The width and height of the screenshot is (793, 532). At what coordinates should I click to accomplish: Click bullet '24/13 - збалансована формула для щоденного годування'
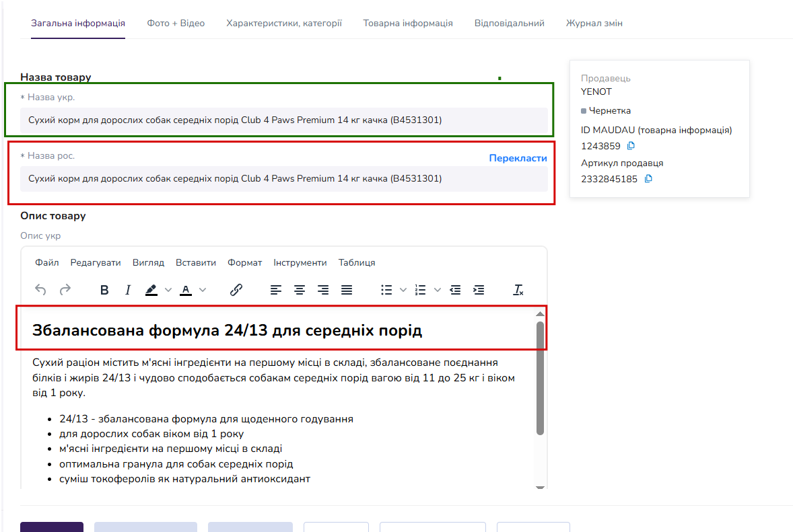tap(207, 419)
